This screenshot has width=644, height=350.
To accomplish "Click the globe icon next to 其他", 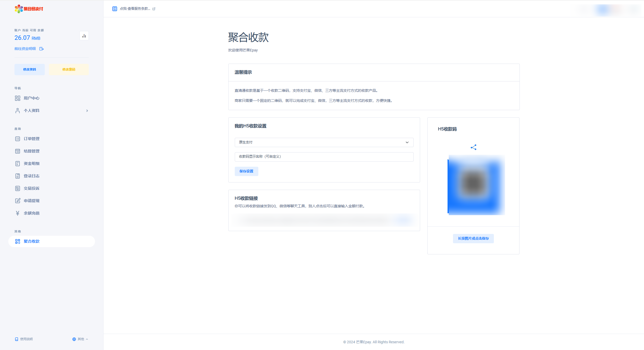I will [74, 339].
